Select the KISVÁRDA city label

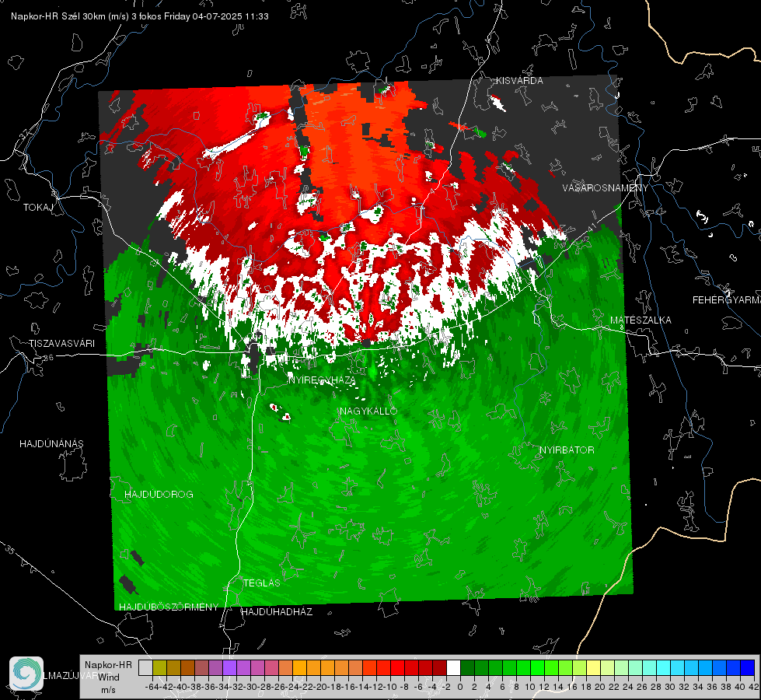(519, 81)
